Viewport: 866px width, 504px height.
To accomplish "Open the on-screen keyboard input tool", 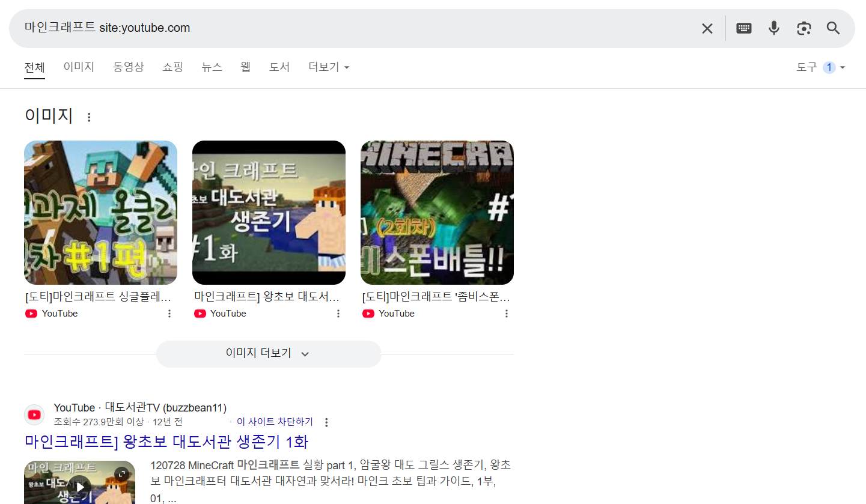I will click(x=744, y=28).
